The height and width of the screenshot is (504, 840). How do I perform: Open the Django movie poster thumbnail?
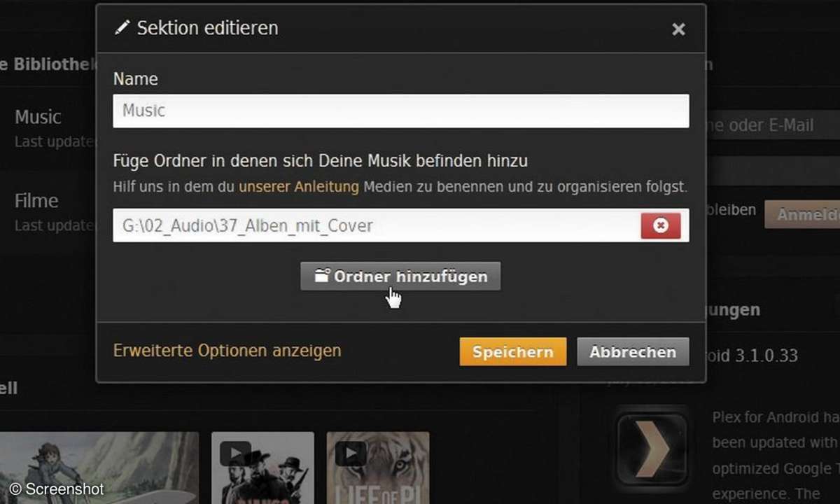pyautogui.click(x=262, y=468)
